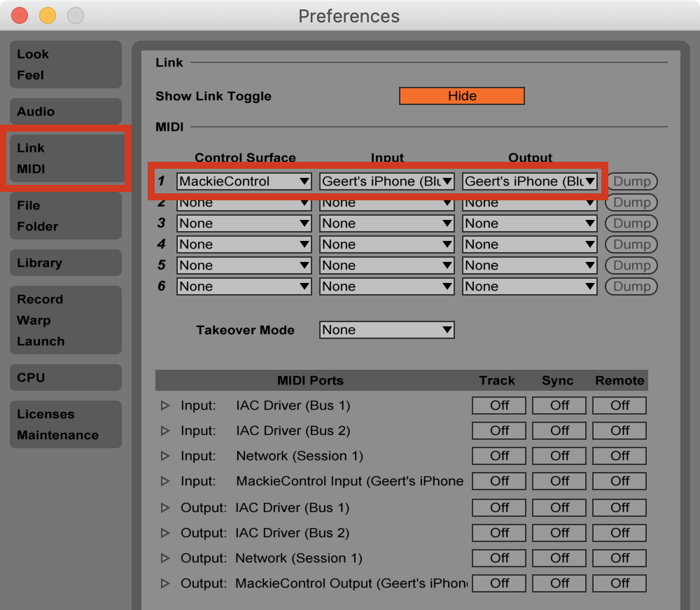The width and height of the screenshot is (700, 610).
Task: Open the Record Warp Launch tab
Action: [x=66, y=320]
